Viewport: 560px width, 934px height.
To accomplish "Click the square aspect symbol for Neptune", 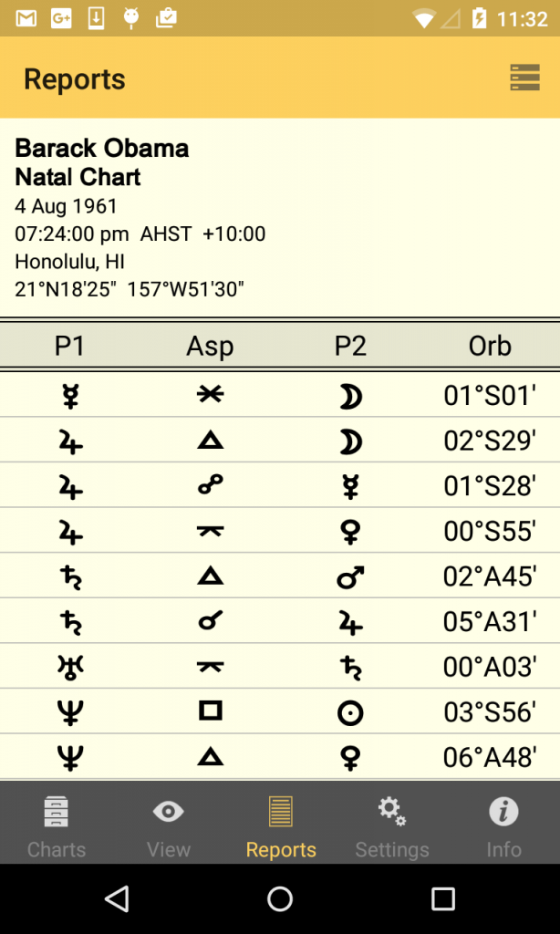I will click(x=211, y=711).
